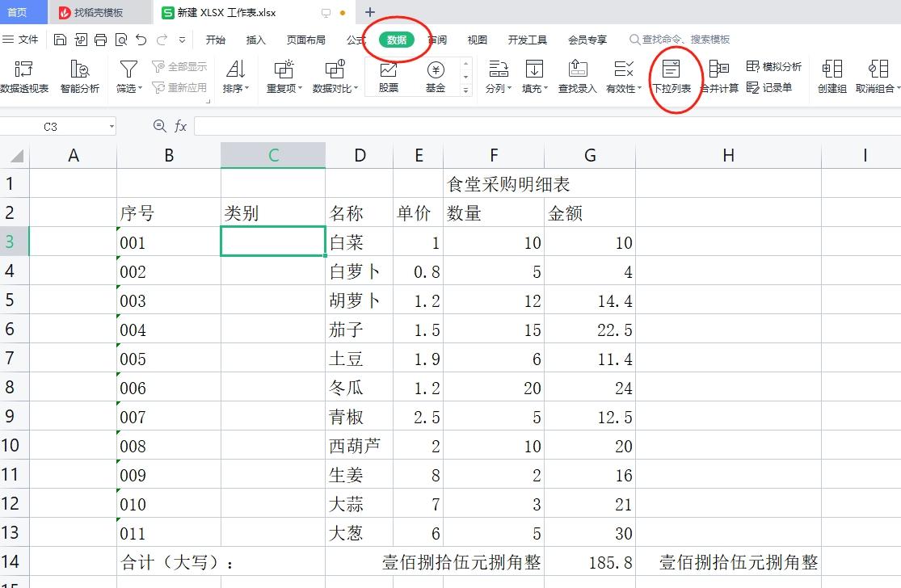Move the stock gallery up one row

click(x=466, y=62)
